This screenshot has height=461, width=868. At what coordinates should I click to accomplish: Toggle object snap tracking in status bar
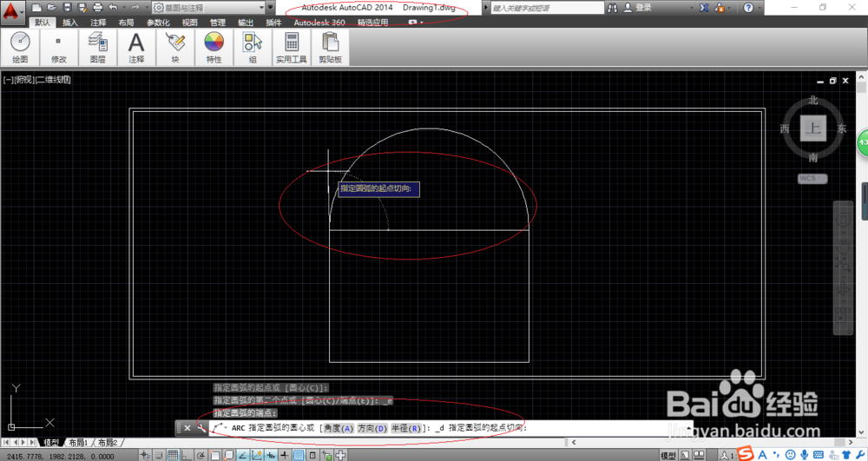(242, 455)
